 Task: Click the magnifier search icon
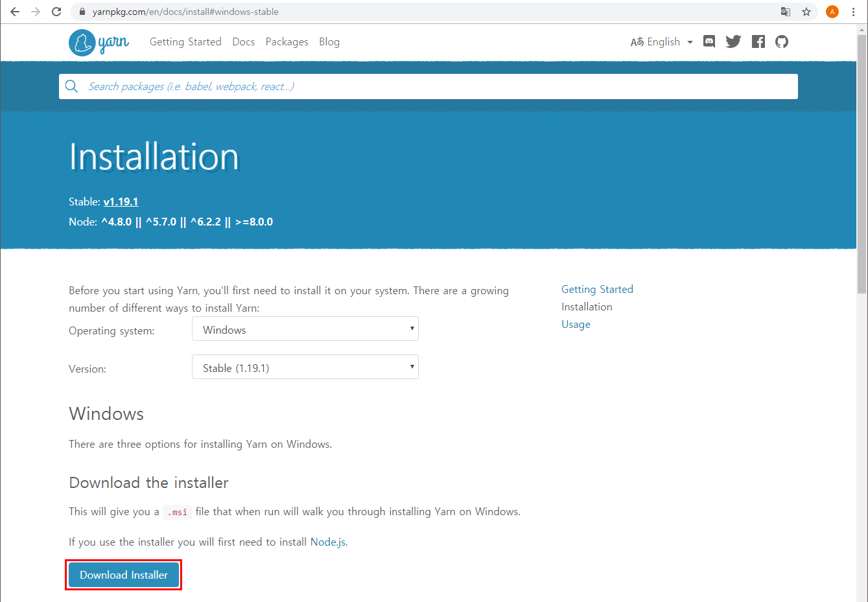[x=72, y=86]
